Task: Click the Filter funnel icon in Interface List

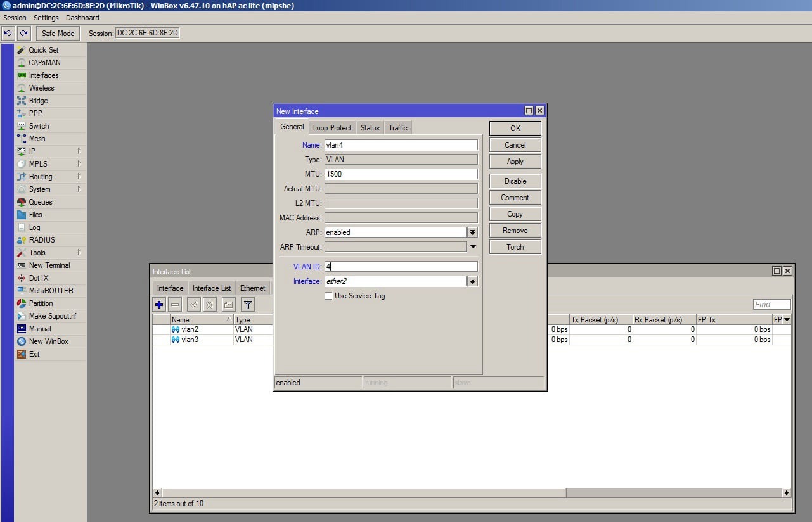Action: point(248,305)
